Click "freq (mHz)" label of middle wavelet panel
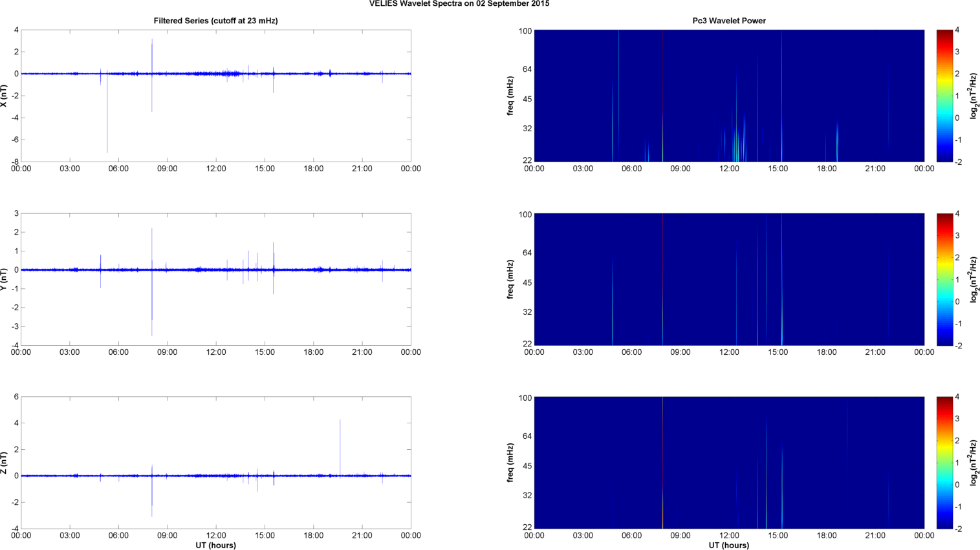This screenshot has width=980, height=550. (x=510, y=279)
